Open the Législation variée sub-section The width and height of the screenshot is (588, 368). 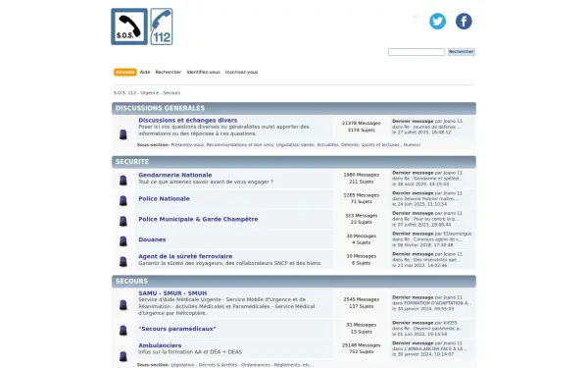click(295, 145)
